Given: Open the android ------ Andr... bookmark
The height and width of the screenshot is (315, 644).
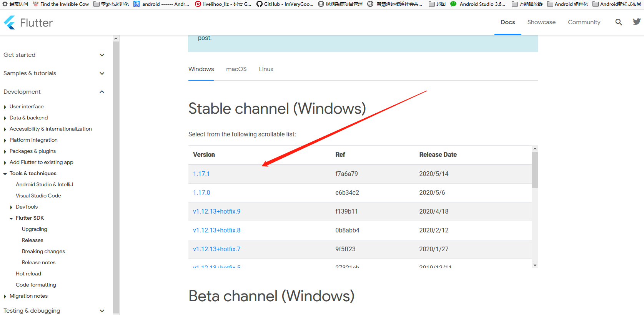Looking at the screenshot, I should [161, 4].
